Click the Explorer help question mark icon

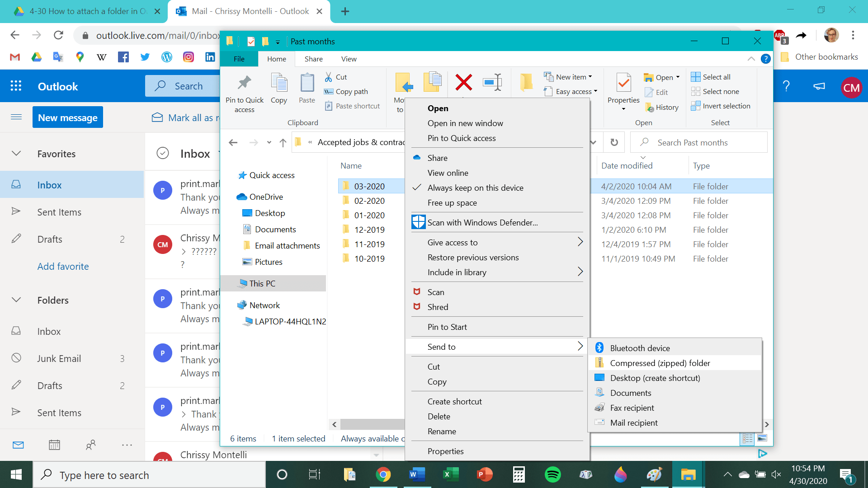click(765, 59)
